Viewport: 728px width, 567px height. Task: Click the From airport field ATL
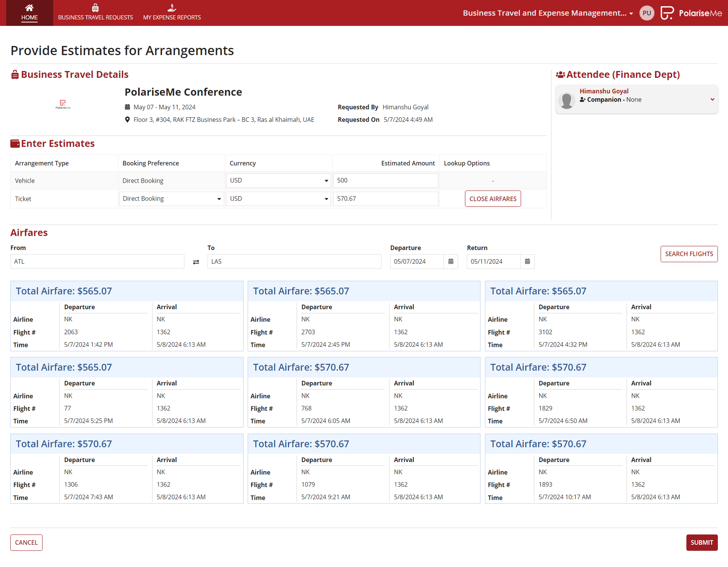pyautogui.click(x=97, y=261)
